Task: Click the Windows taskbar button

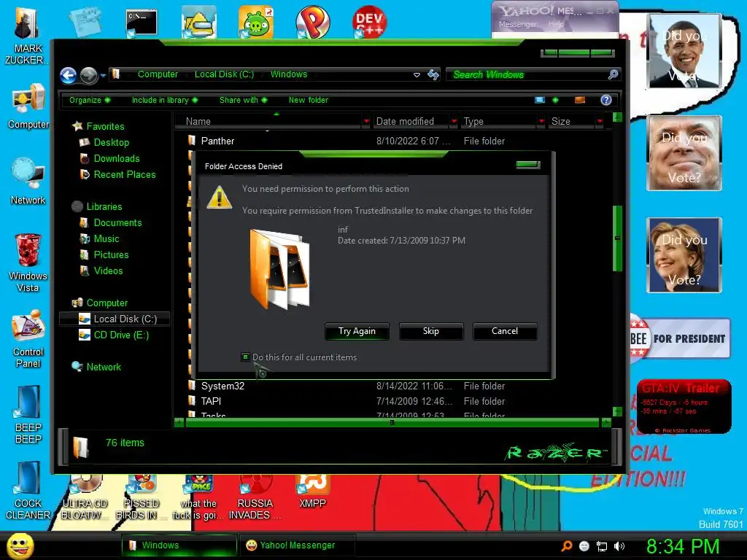Action: [179, 545]
